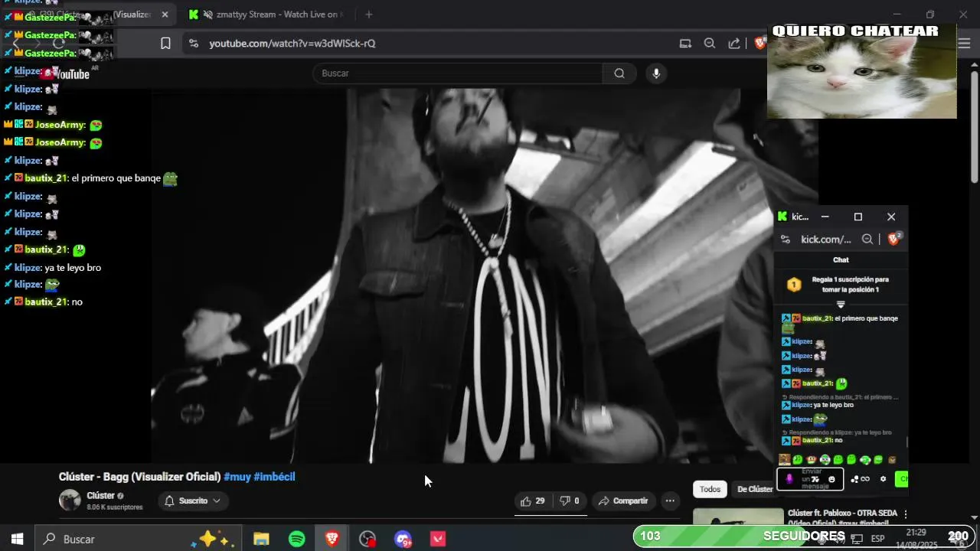
Task: Open site info in Kick popup
Action: [x=785, y=240]
